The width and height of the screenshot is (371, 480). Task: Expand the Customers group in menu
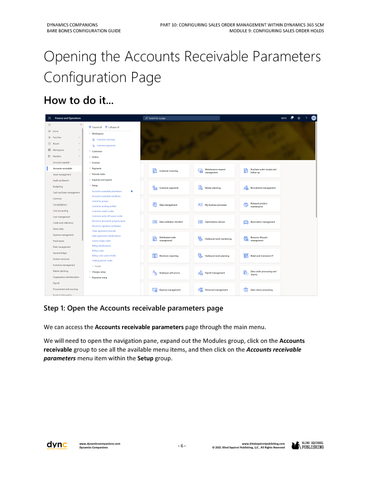[x=90, y=151]
